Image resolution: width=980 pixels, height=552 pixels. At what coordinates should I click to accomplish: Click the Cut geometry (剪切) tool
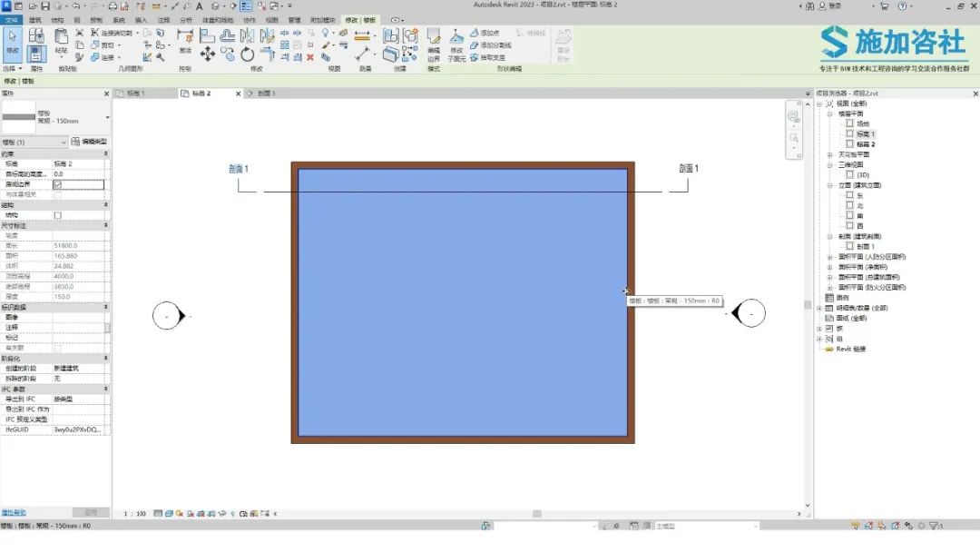[x=103, y=45]
